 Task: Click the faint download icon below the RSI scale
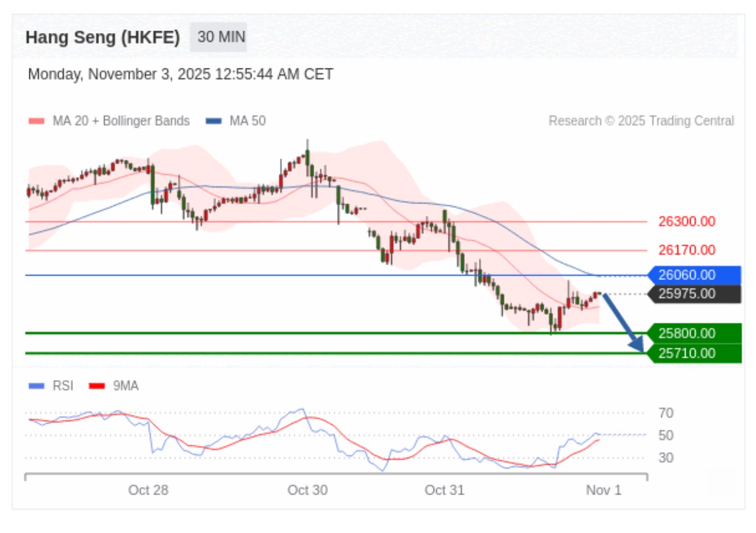(721, 481)
